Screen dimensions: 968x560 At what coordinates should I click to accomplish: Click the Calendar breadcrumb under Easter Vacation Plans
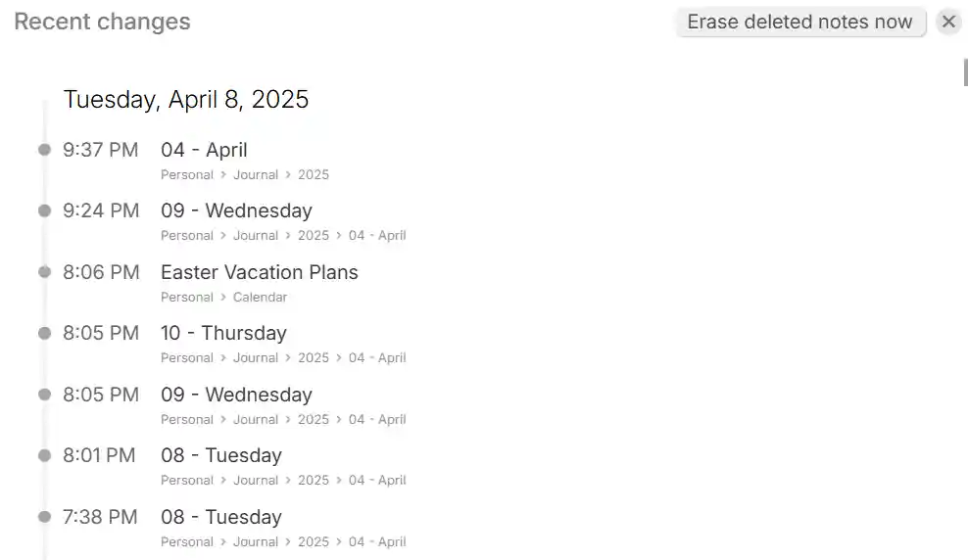(x=260, y=297)
